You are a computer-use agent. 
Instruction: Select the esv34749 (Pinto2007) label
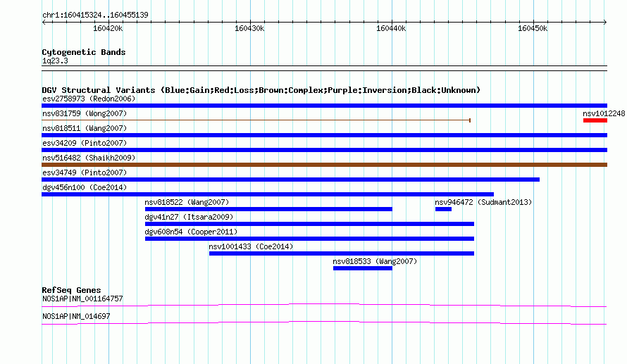coord(85,172)
